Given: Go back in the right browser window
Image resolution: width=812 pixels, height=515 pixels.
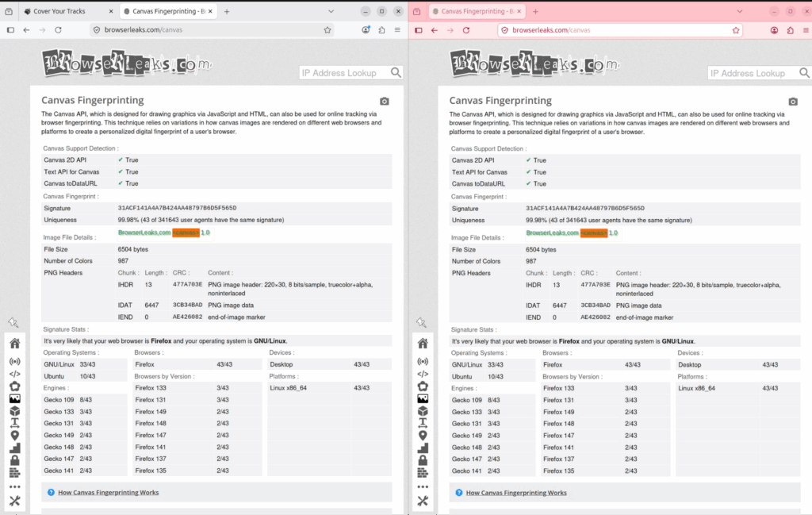Looking at the screenshot, I should [x=435, y=30].
